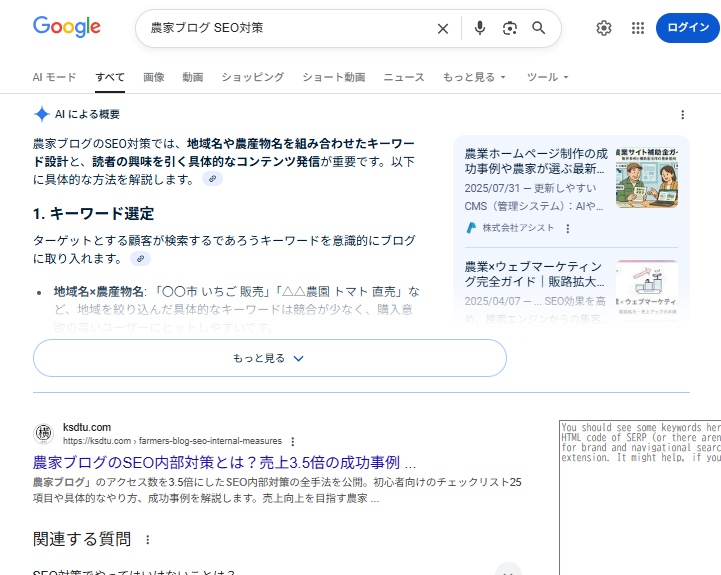The height and width of the screenshot is (575, 721).
Task: Switch to the ニュース tab
Action: [404, 77]
